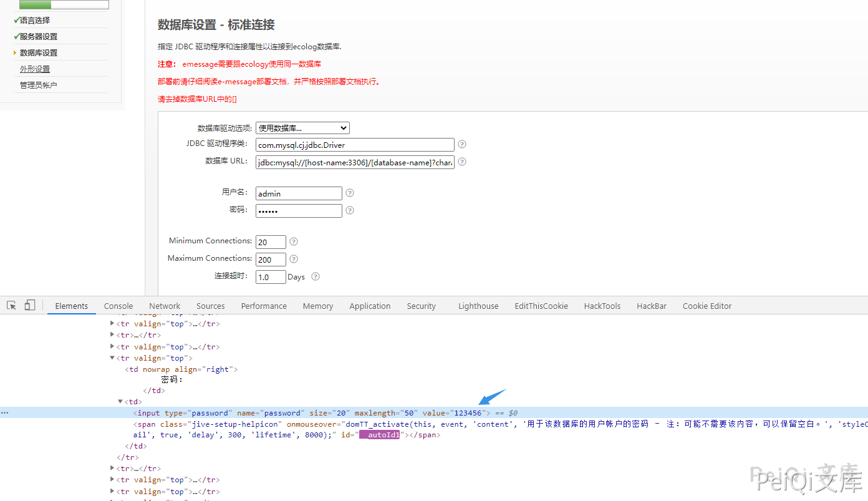Image resolution: width=868 pixels, height=501 pixels.
Task: Click help icon next to connection timeout Days
Action: (316, 276)
